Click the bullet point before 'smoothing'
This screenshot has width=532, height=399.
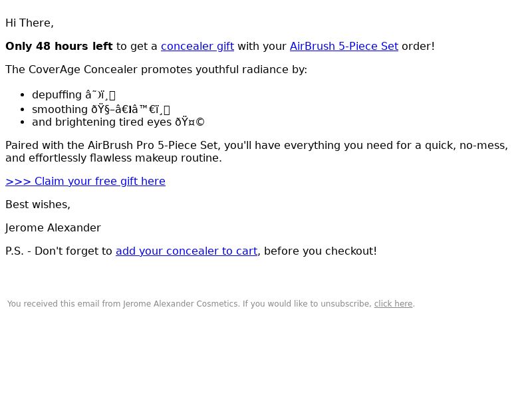[x=23, y=110]
